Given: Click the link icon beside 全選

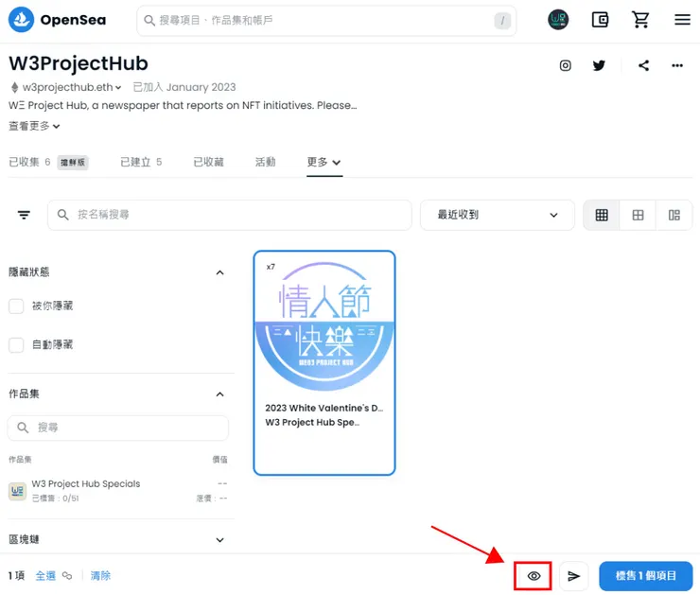Looking at the screenshot, I should point(67,575).
